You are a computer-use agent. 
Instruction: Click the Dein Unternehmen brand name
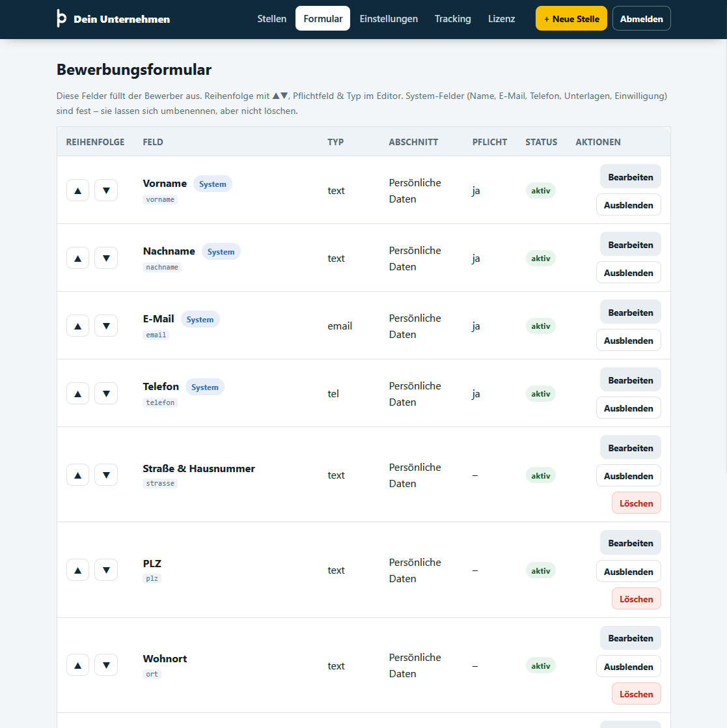click(x=122, y=19)
